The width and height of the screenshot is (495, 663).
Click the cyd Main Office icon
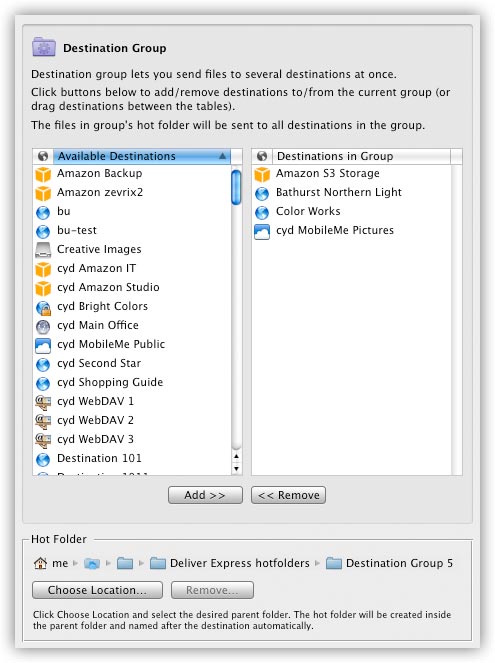coord(43,326)
